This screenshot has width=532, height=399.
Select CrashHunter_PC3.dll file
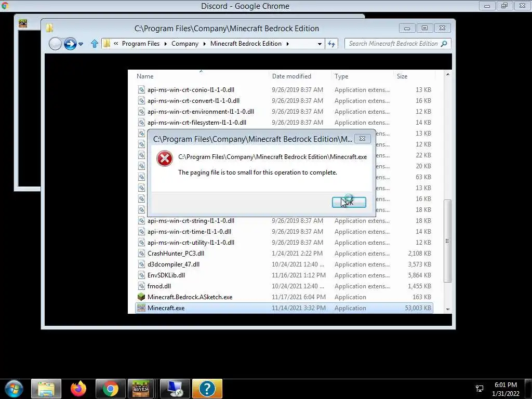pyautogui.click(x=176, y=254)
